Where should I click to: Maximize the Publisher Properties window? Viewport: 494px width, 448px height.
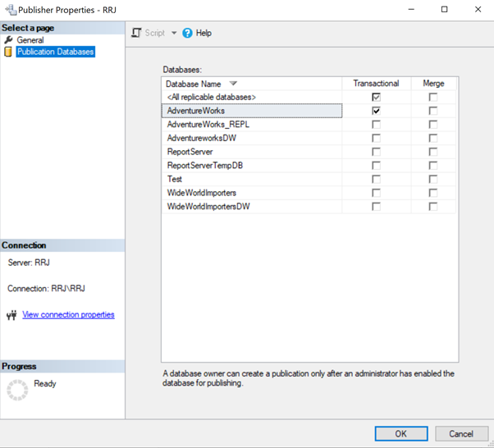(x=444, y=10)
